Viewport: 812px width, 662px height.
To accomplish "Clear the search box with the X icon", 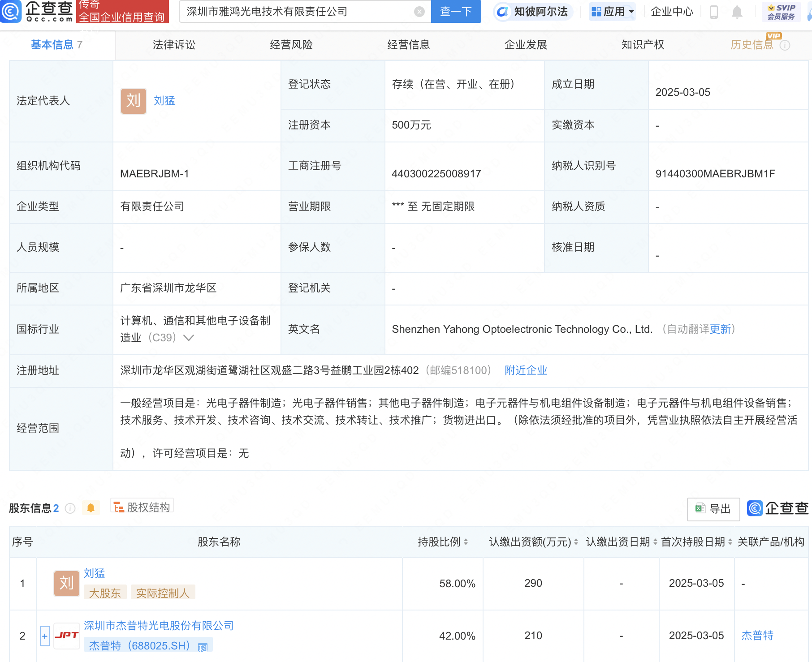I will pos(419,12).
